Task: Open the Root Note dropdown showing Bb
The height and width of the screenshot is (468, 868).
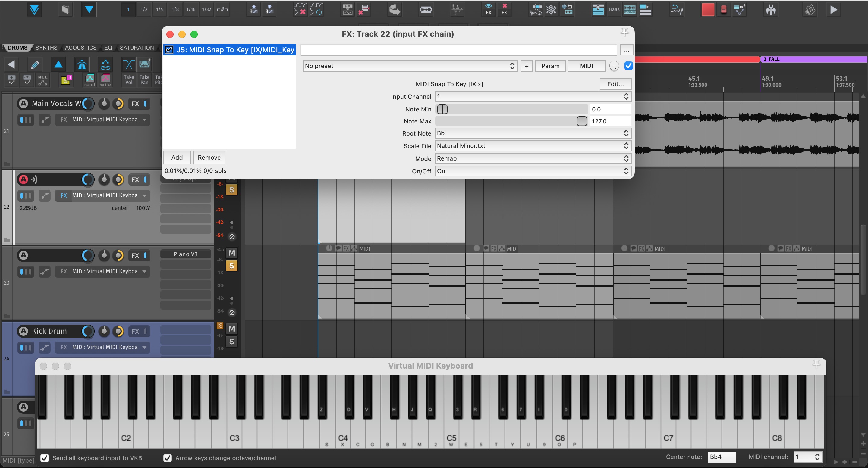Action: (x=533, y=133)
